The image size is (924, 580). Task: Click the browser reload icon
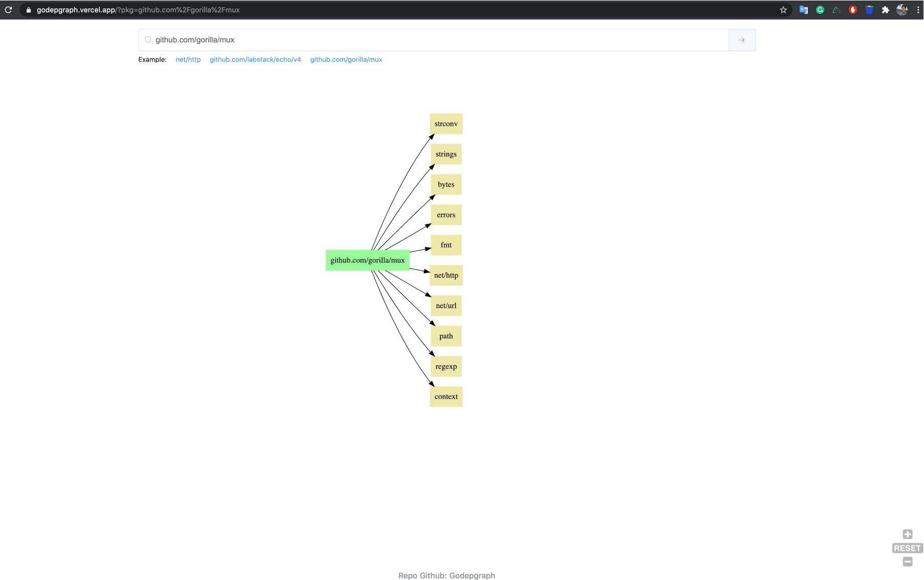(x=9, y=10)
